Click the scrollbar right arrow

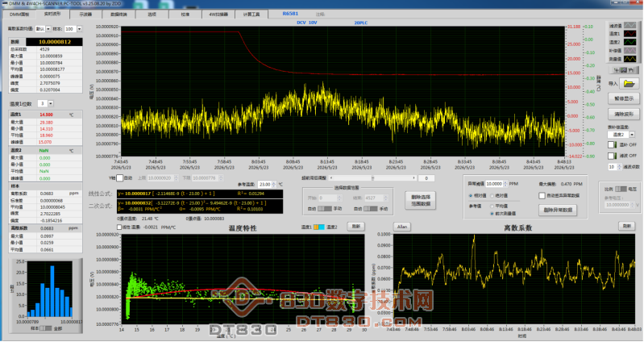(414, 178)
